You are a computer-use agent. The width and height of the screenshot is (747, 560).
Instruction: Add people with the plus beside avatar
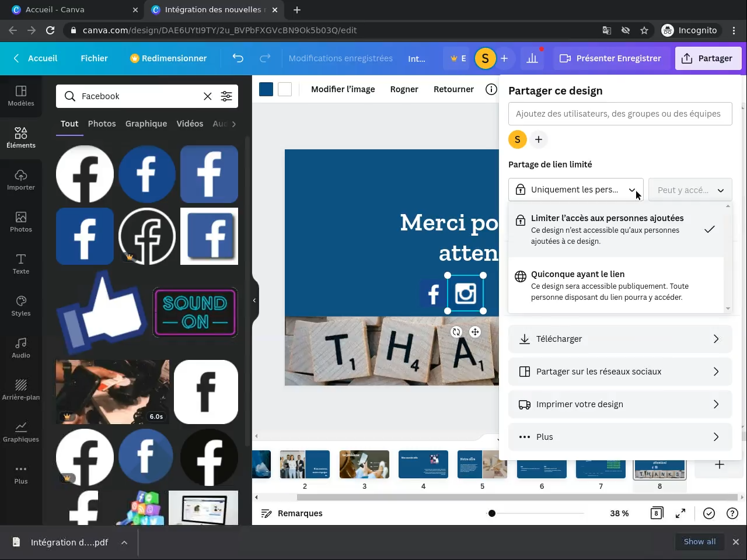pyautogui.click(x=539, y=139)
